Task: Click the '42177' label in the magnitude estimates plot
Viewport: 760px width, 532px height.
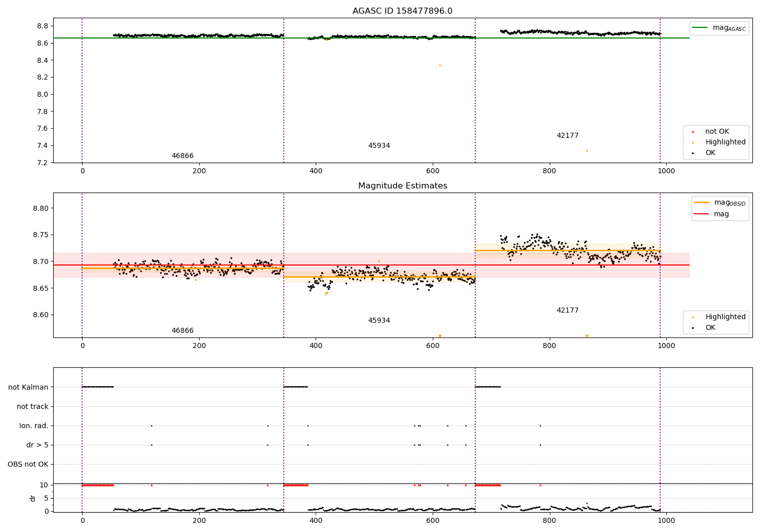Action: pyautogui.click(x=567, y=311)
